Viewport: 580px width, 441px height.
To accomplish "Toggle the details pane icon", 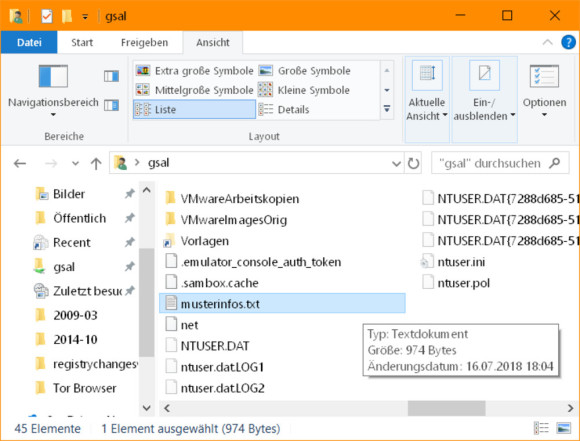I will pyautogui.click(x=111, y=105).
